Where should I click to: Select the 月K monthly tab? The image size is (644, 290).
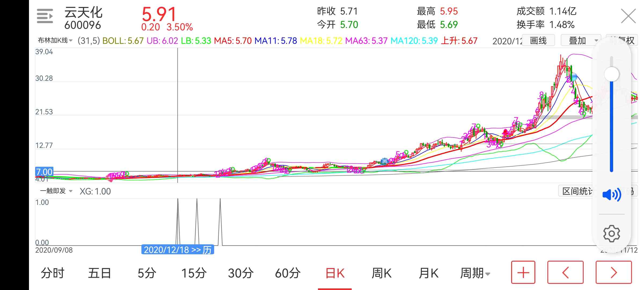[428, 273]
